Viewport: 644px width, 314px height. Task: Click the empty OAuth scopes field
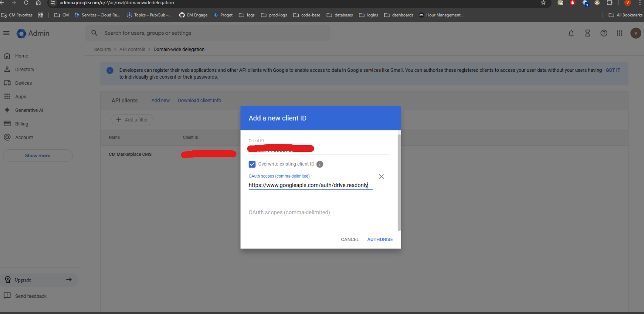310,212
